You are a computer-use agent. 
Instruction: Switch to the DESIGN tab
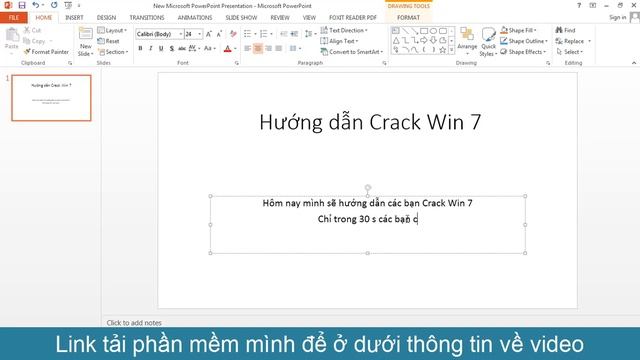pos(106,18)
